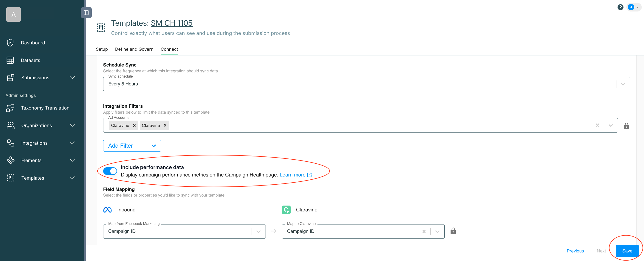Open Taxonomy Translation in sidebar

click(x=45, y=108)
